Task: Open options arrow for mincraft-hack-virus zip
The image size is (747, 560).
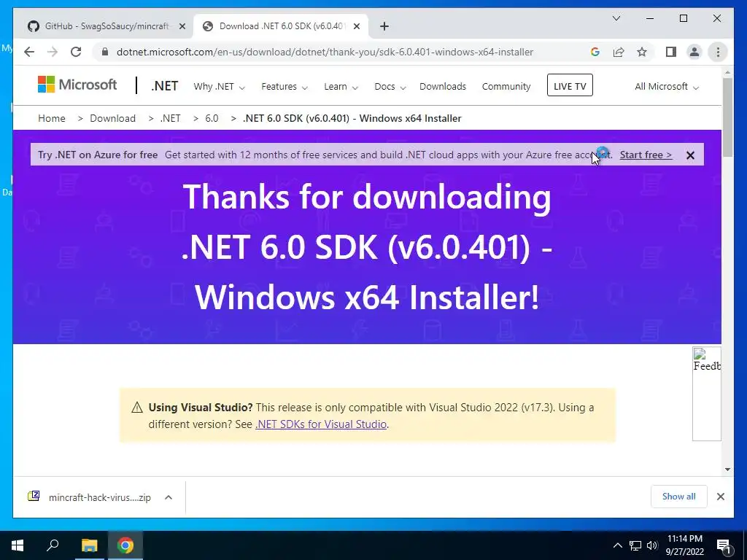Action: tap(169, 497)
